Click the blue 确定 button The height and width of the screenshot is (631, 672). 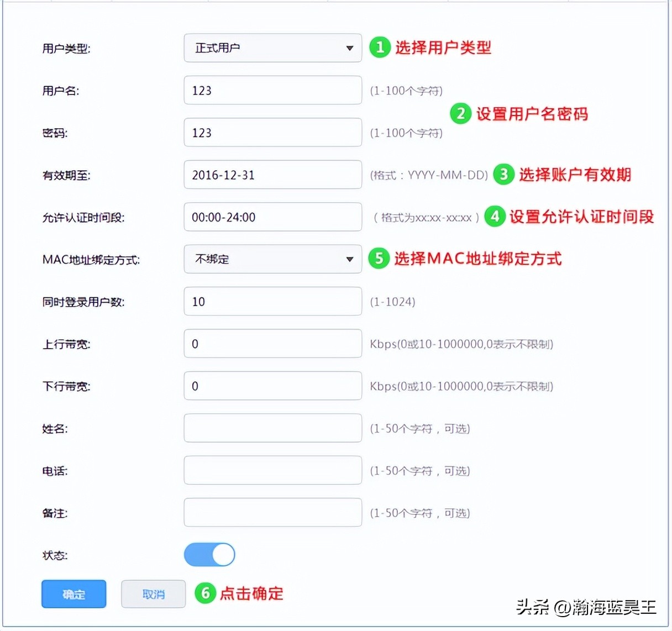pos(73,594)
